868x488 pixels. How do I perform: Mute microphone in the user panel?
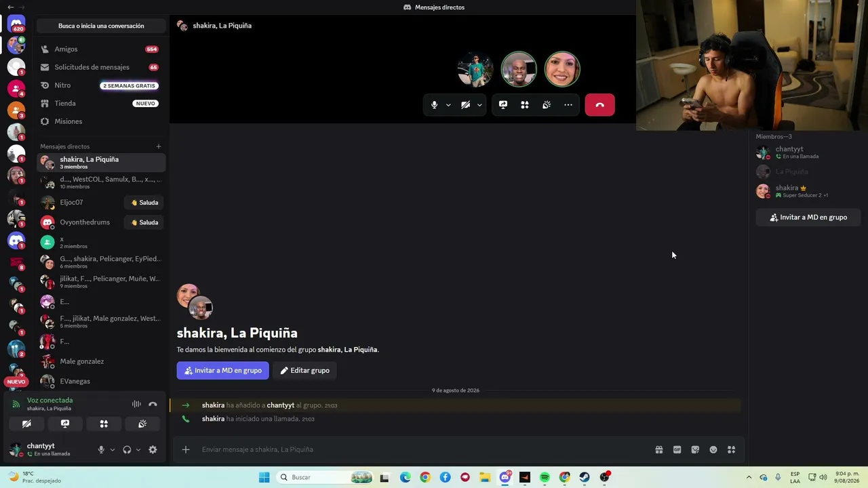pyautogui.click(x=101, y=449)
